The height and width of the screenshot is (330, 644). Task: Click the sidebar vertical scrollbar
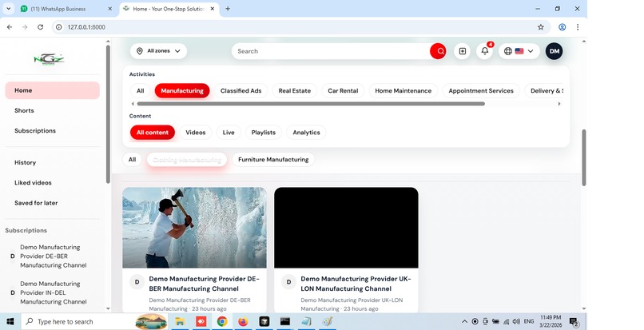[108, 114]
